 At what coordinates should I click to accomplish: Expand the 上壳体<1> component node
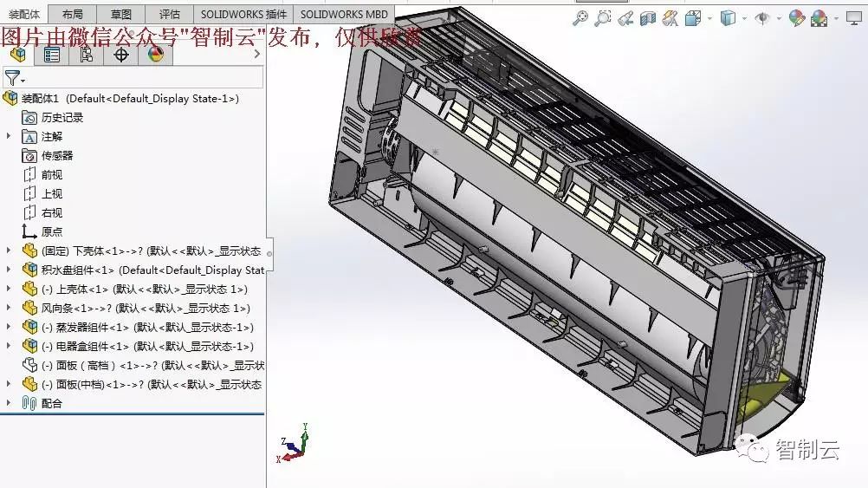[x=9, y=289]
